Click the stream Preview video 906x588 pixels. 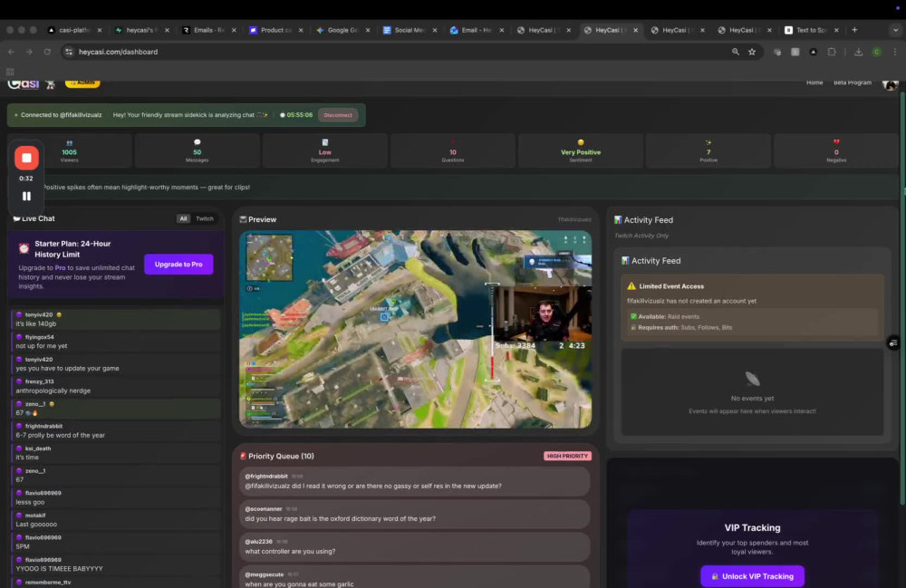click(x=416, y=329)
